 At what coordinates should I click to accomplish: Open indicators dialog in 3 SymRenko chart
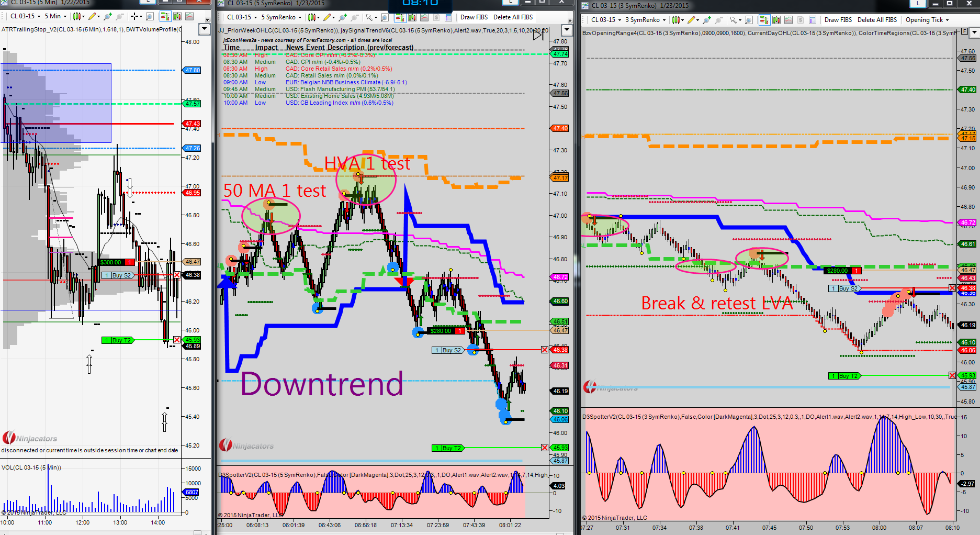[788, 20]
